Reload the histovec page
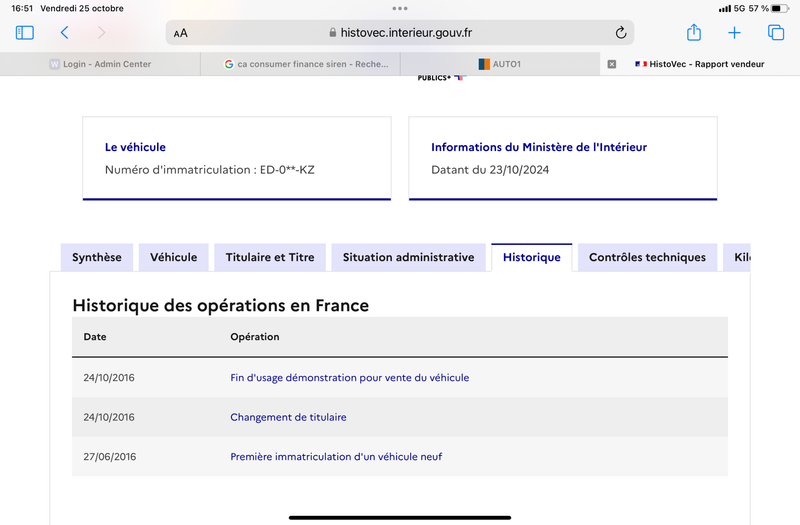This screenshot has width=800, height=525. [x=620, y=33]
